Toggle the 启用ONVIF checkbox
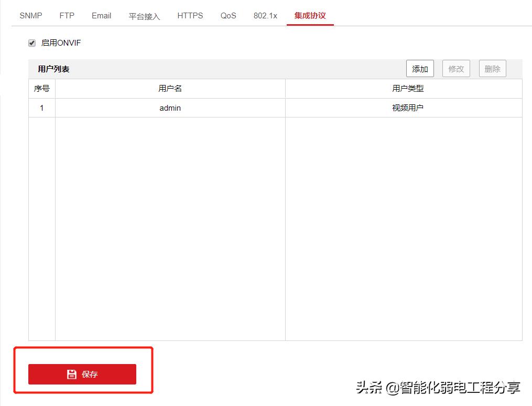532x406 pixels. pos(32,43)
